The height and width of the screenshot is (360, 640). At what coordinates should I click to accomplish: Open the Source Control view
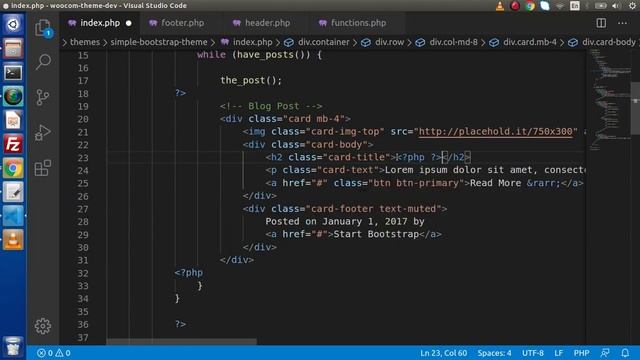pyautogui.click(x=43, y=98)
